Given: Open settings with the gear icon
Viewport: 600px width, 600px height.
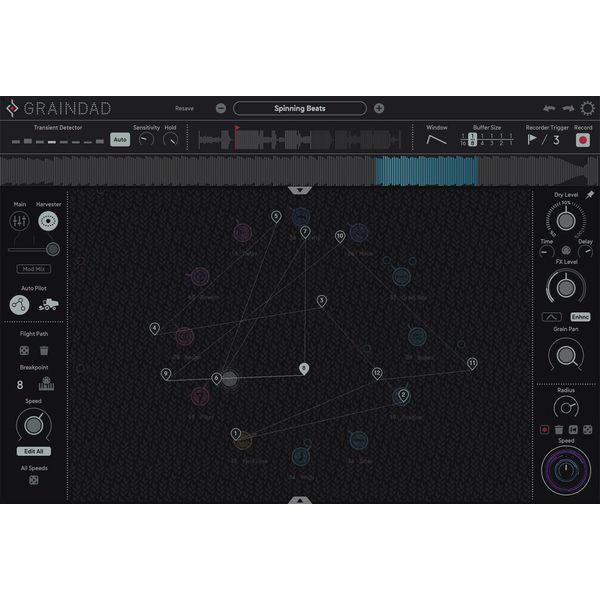Looking at the screenshot, I should pos(586,108).
